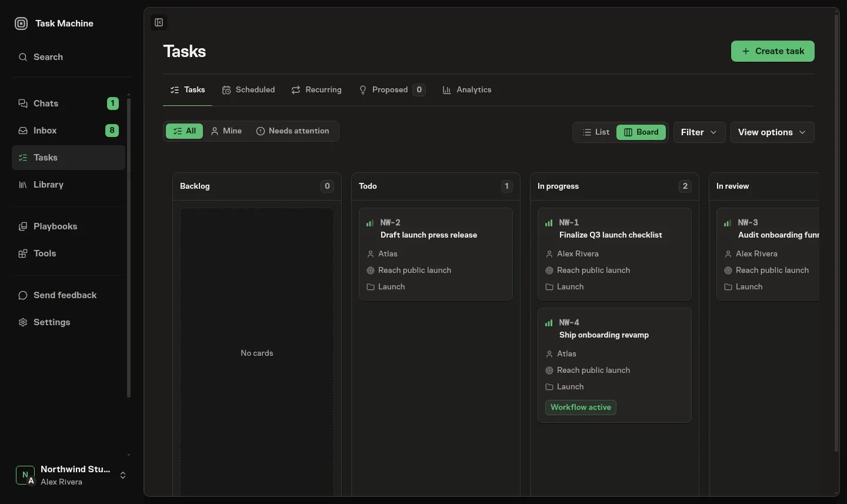The width and height of the screenshot is (847, 504).
Task: Switch to List view
Action: [596, 132]
